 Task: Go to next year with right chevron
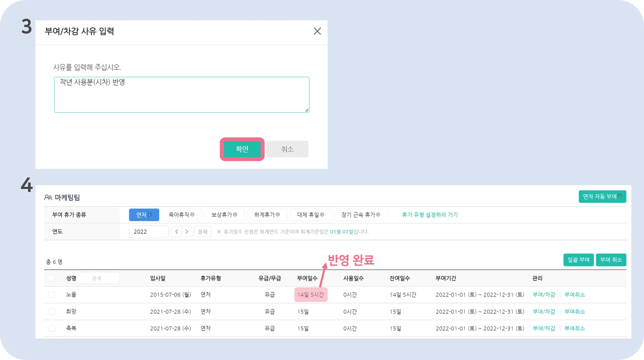(x=187, y=232)
